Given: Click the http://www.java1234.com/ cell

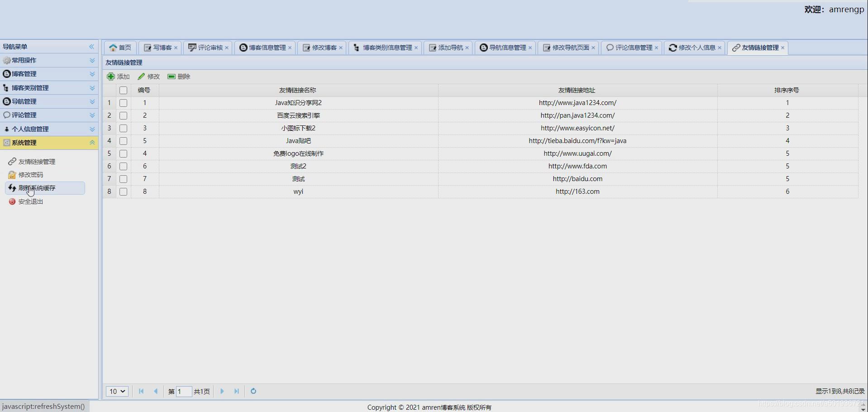Looking at the screenshot, I should coord(577,103).
